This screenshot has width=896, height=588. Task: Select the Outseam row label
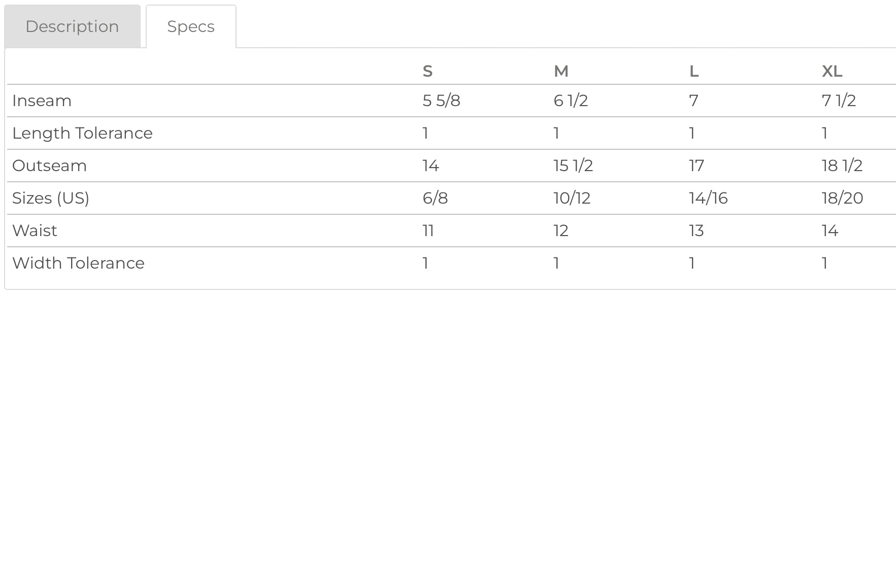[x=49, y=166]
